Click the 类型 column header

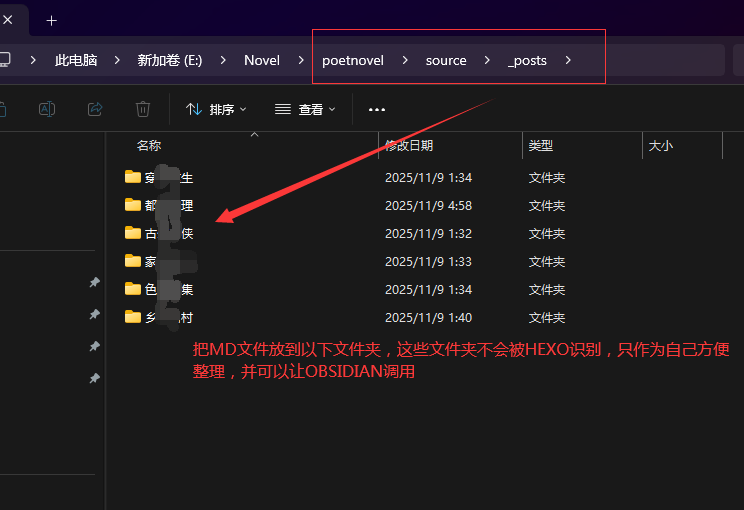(541, 145)
